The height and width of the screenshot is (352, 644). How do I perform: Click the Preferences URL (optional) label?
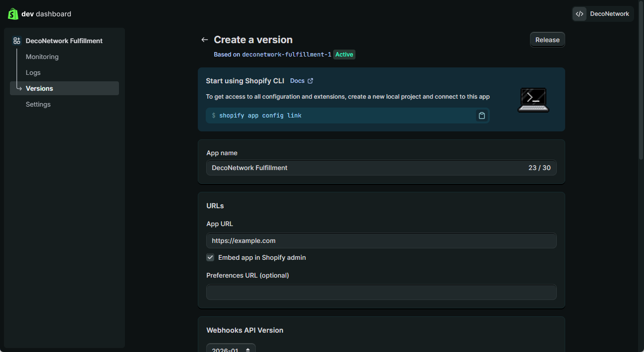[x=247, y=275]
